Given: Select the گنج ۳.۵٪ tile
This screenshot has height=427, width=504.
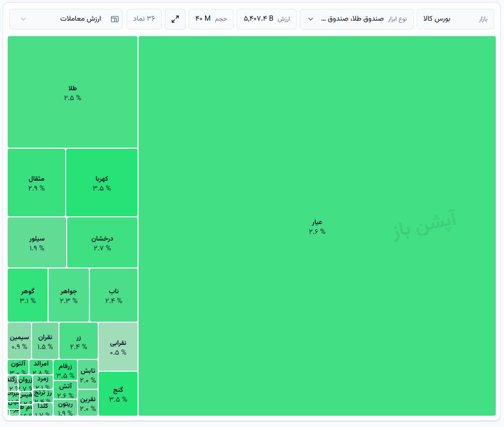Looking at the screenshot, I should 118,393.
